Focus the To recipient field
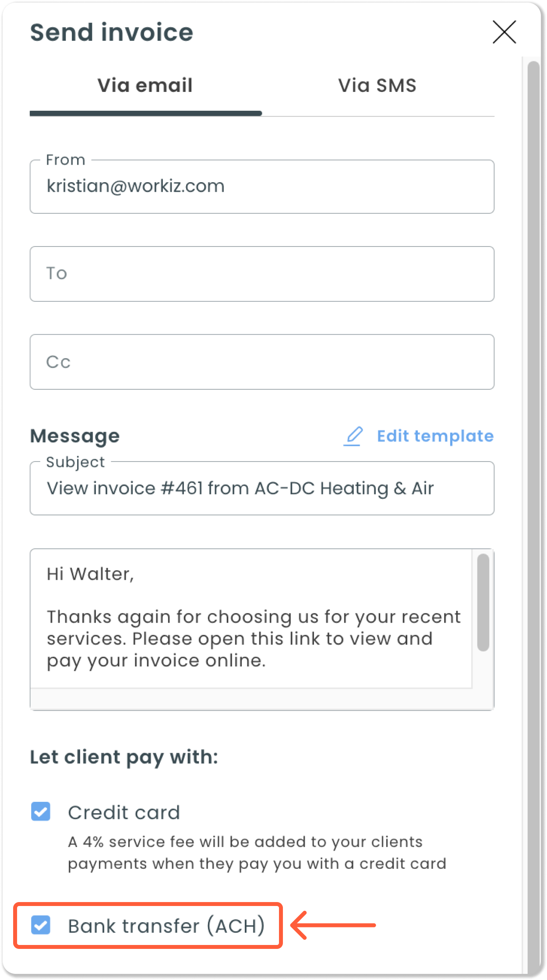 point(262,274)
